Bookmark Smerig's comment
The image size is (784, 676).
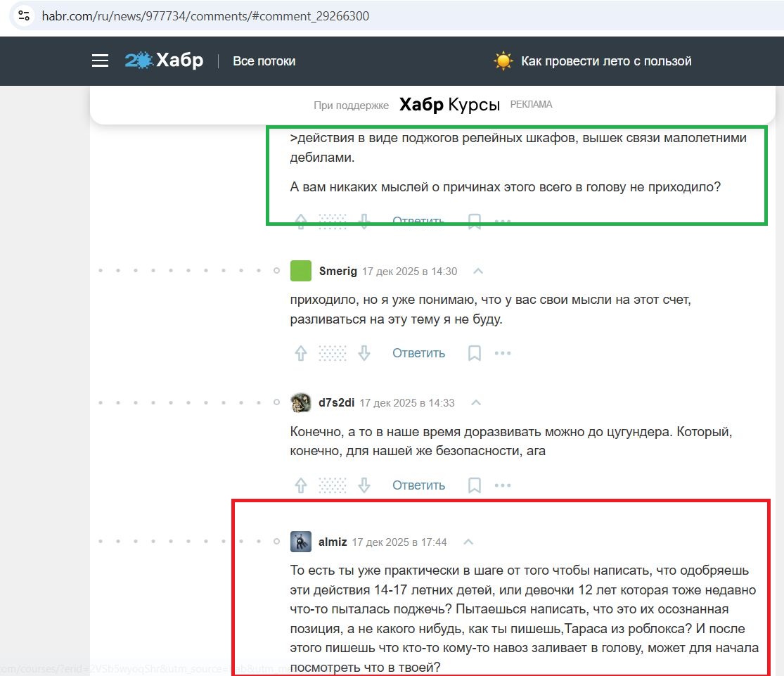pos(475,353)
